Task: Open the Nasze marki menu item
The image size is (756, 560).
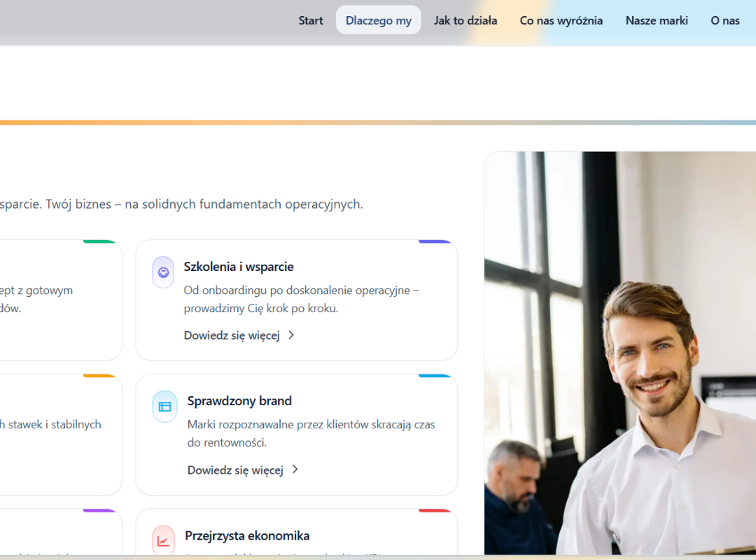Action: pos(657,20)
